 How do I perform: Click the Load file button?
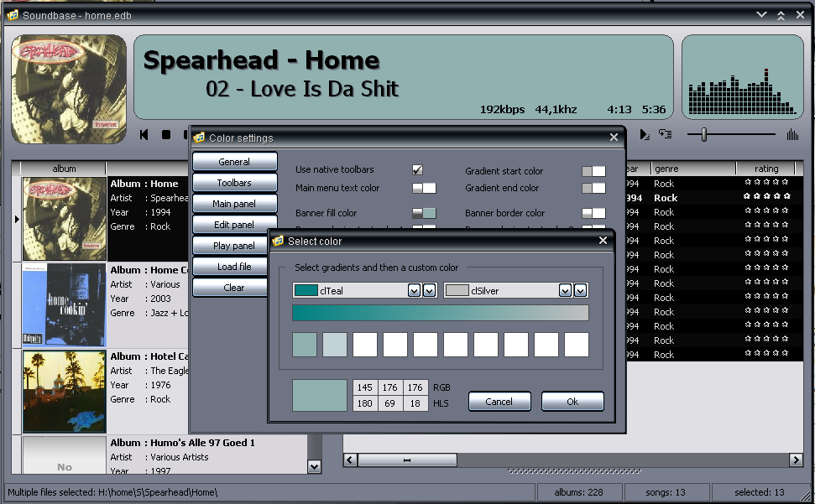click(230, 267)
